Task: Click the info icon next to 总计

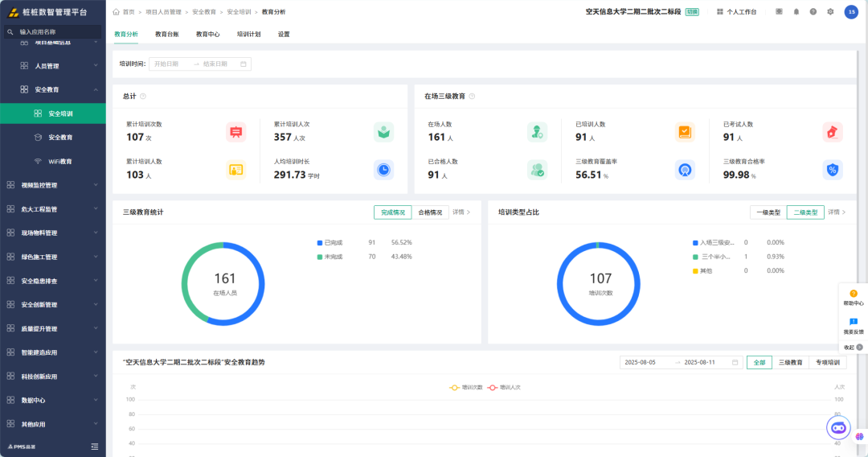Action: (143, 97)
